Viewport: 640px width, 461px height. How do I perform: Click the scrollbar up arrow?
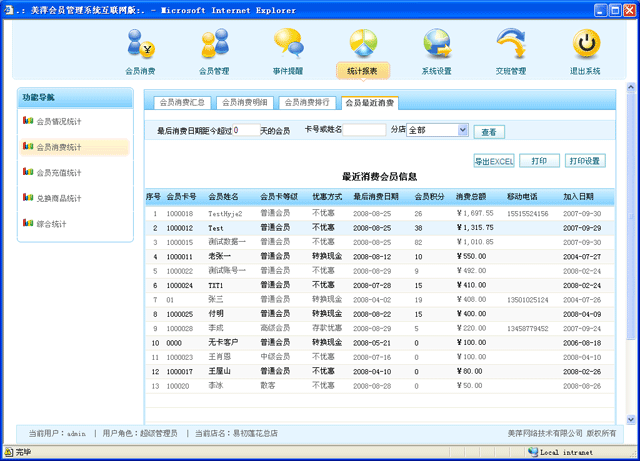(631, 87)
